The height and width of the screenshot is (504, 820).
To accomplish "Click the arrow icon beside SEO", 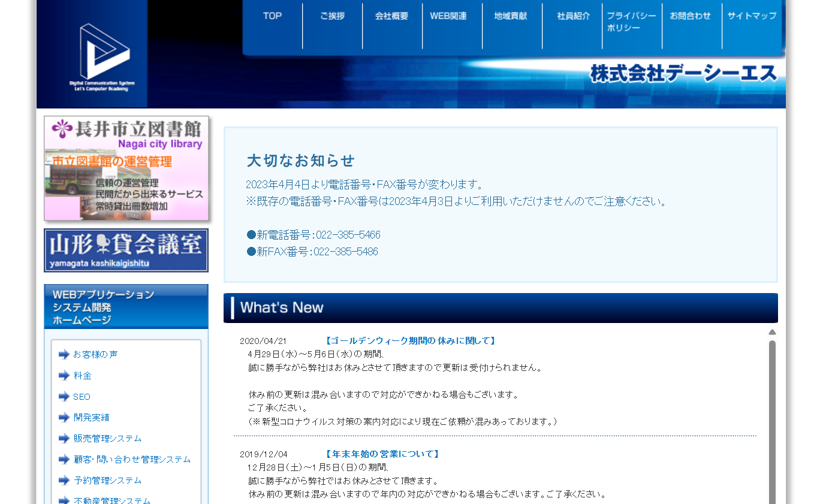I will (64, 396).
